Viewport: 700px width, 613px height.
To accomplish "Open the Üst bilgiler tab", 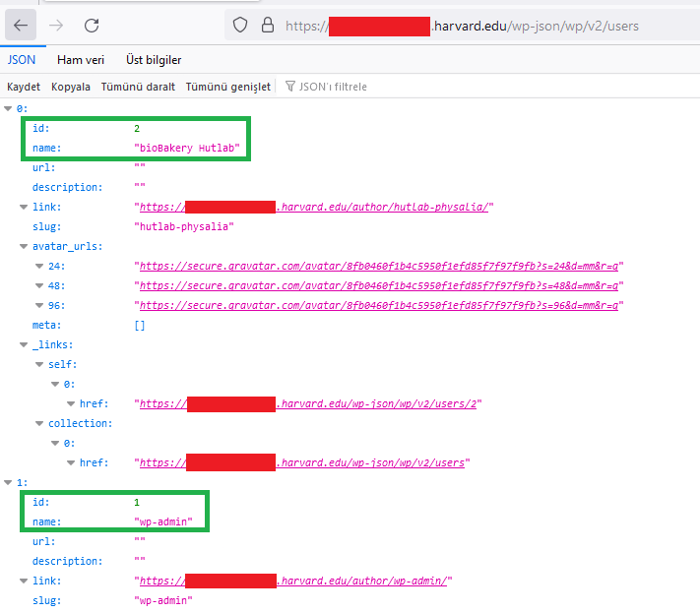I will click(154, 60).
